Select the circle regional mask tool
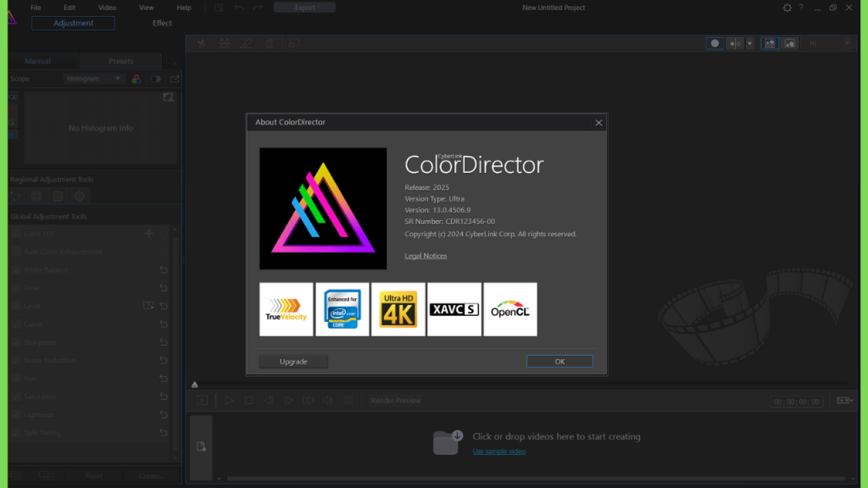This screenshot has height=488, width=868. click(x=79, y=196)
